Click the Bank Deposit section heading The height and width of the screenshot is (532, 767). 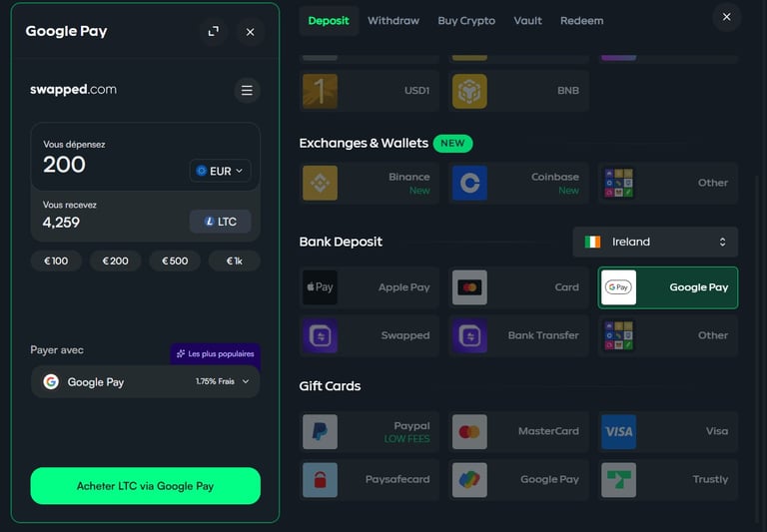[x=341, y=242]
